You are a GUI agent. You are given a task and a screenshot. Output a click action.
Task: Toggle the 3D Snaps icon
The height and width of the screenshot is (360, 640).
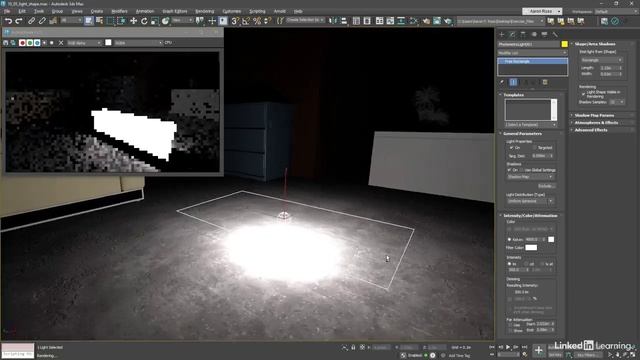(235, 21)
